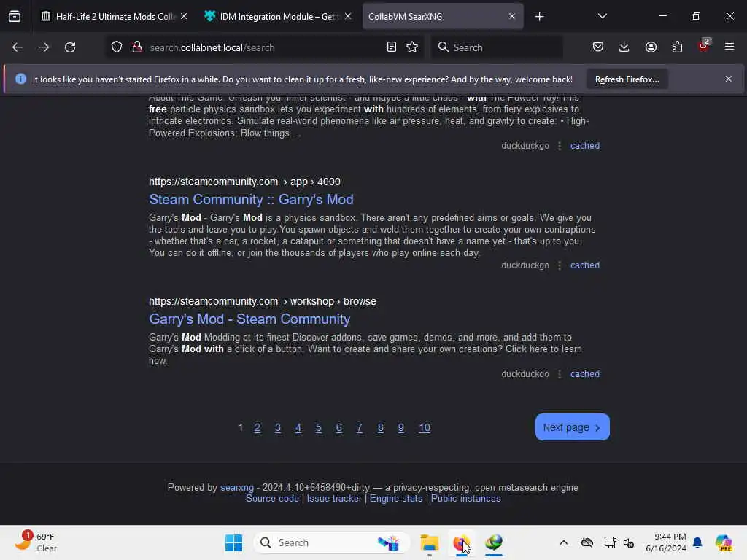Bookmark this page with star icon
747x560 pixels.
point(413,47)
